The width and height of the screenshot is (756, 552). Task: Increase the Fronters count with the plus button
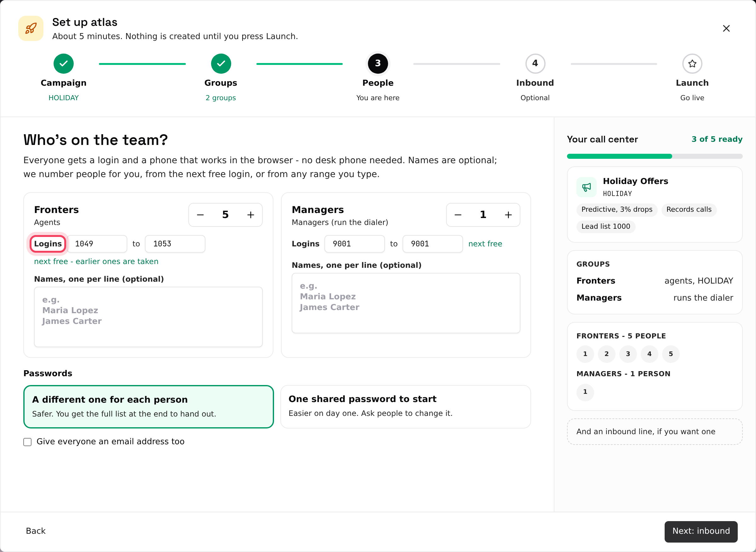tap(250, 215)
